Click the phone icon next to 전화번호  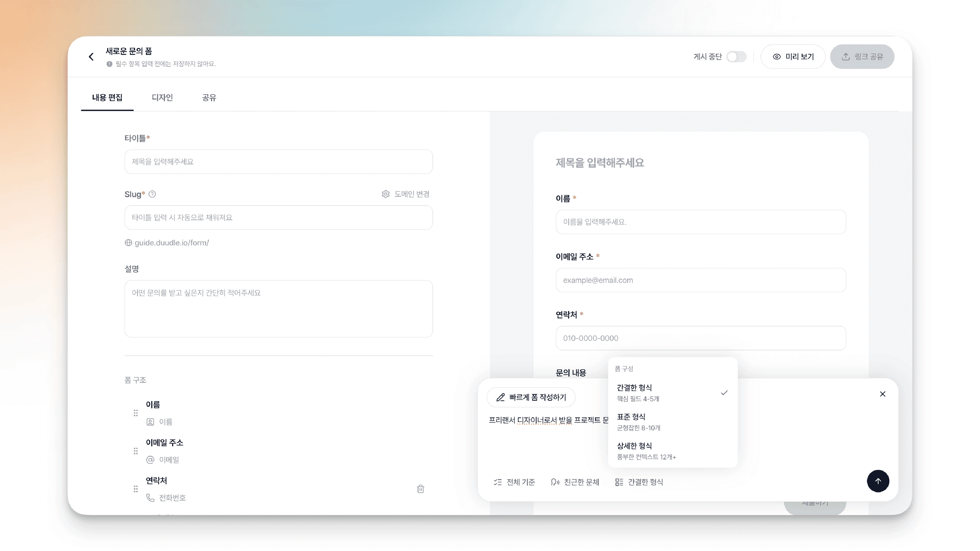(x=150, y=498)
